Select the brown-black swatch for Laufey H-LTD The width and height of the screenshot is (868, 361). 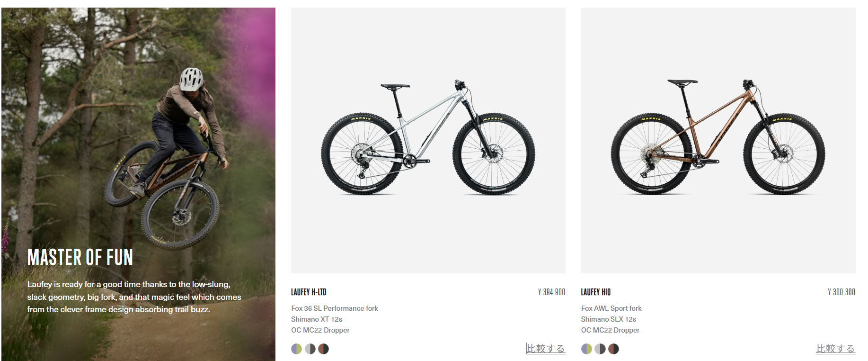pos(323,349)
